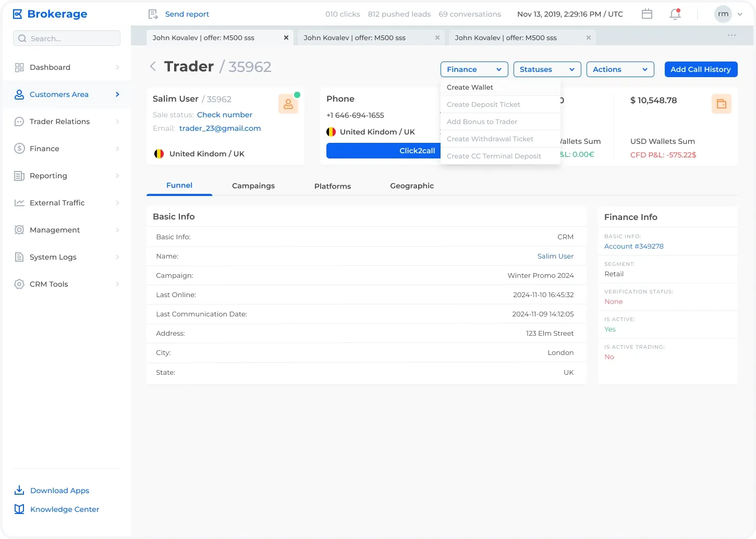Focus the Search input field

pos(67,38)
